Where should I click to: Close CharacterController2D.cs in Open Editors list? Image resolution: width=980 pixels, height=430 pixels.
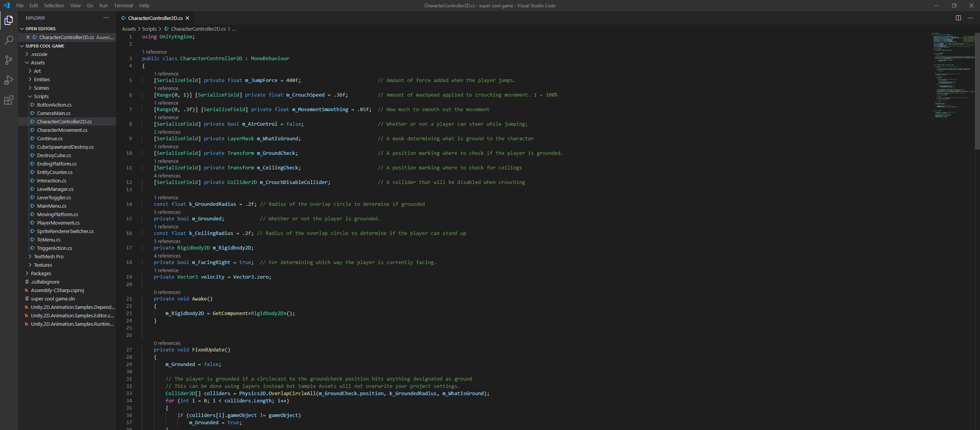tap(28, 37)
